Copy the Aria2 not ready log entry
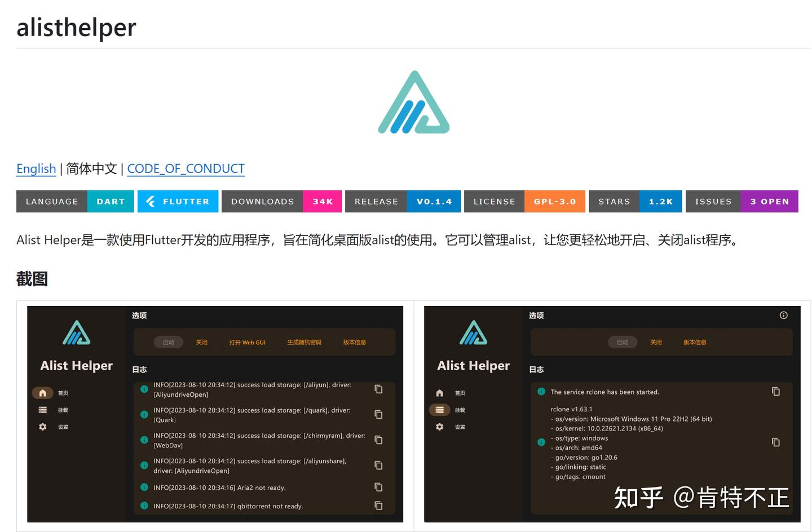The height and width of the screenshot is (532, 812). click(x=378, y=487)
